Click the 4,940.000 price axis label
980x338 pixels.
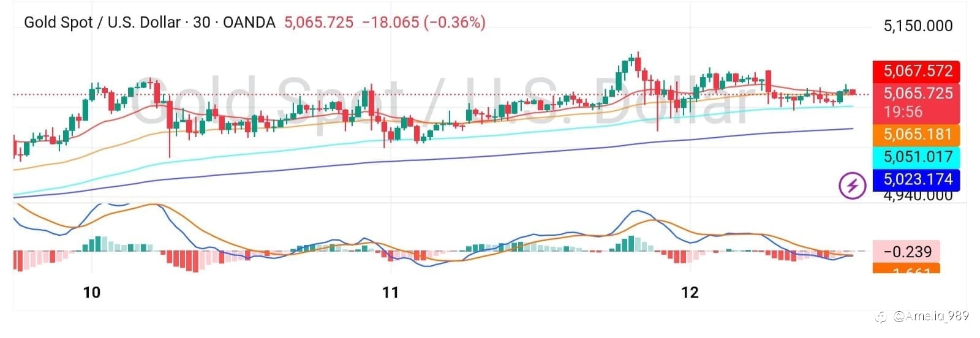(918, 196)
